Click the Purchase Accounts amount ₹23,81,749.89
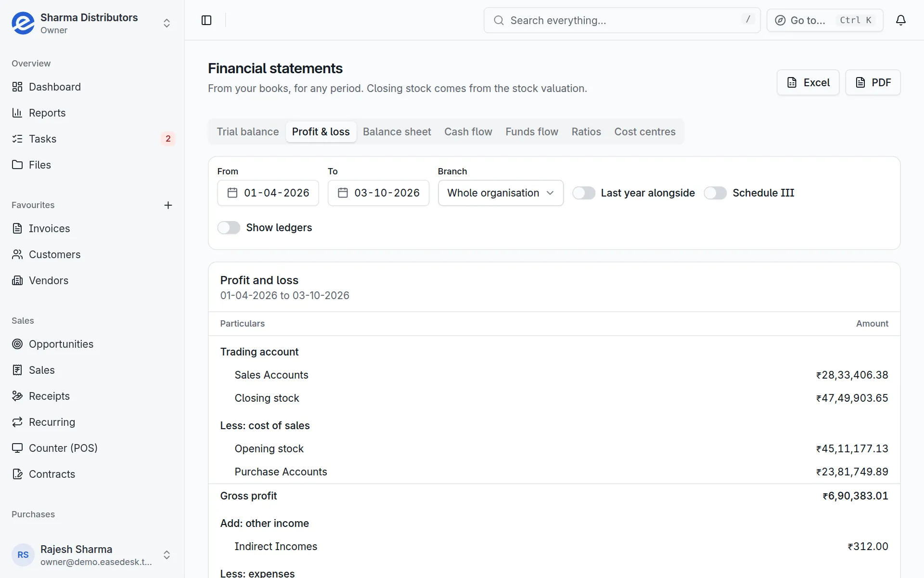Image resolution: width=924 pixels, height=578 pixels. (852, 472)
